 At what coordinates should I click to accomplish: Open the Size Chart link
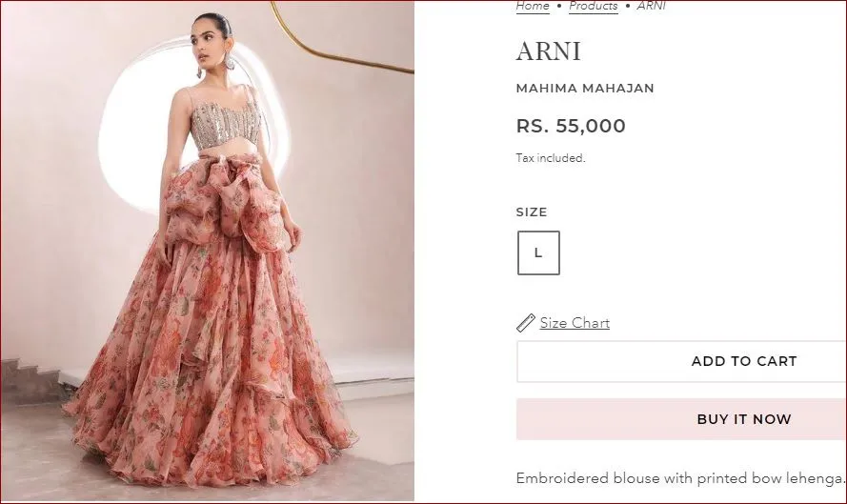tap(575, 323)
